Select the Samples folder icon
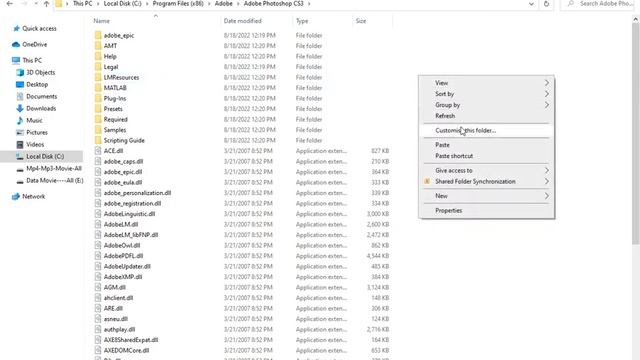 (x=98, y=130)
